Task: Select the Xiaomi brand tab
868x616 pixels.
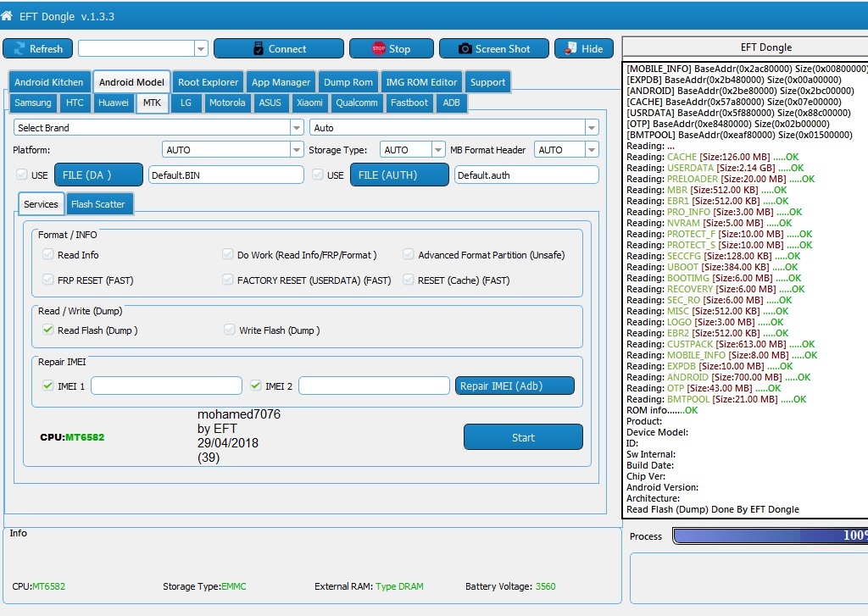Action: tap(309, 103)
